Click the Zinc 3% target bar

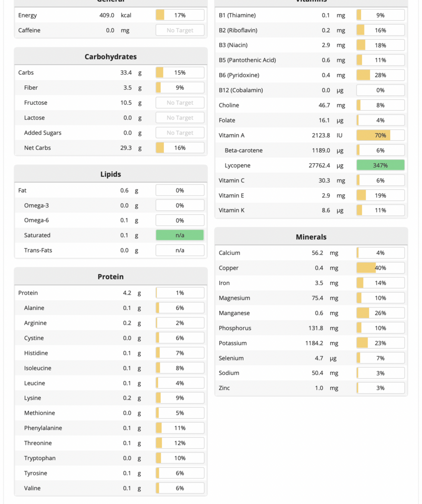pyautogui.click(x=380, y=388)
